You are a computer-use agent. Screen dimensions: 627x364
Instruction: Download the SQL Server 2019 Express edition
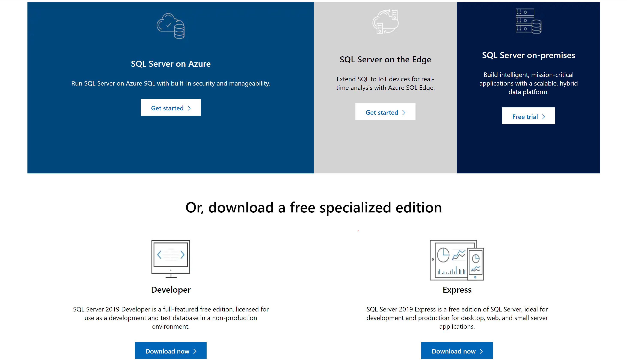tap(457, 350)
